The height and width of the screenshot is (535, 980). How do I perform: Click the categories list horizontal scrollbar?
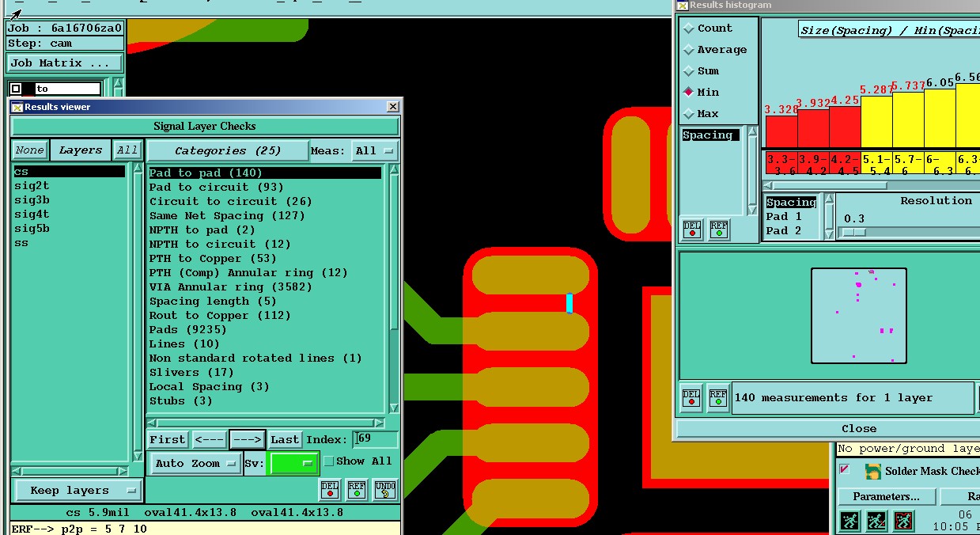[267, 423]
